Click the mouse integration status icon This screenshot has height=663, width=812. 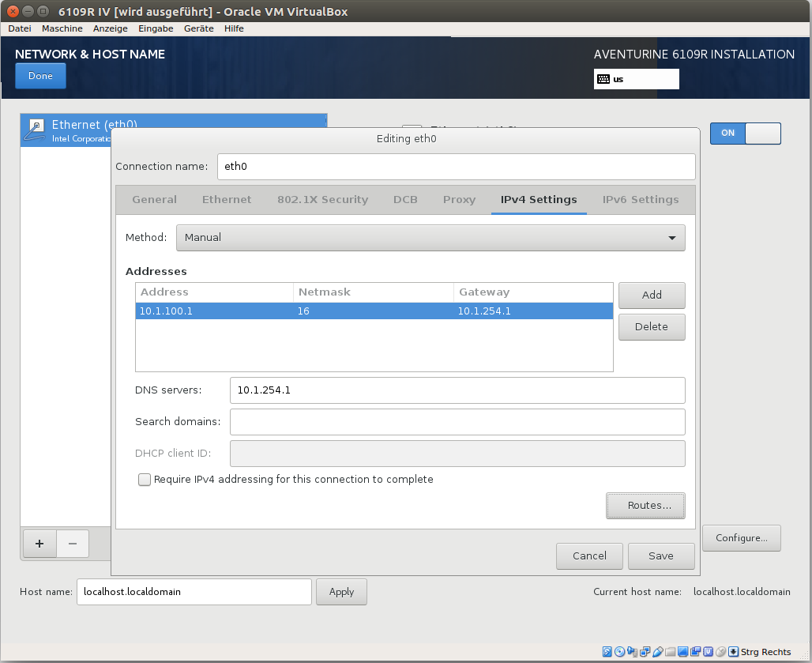[720, 652]
